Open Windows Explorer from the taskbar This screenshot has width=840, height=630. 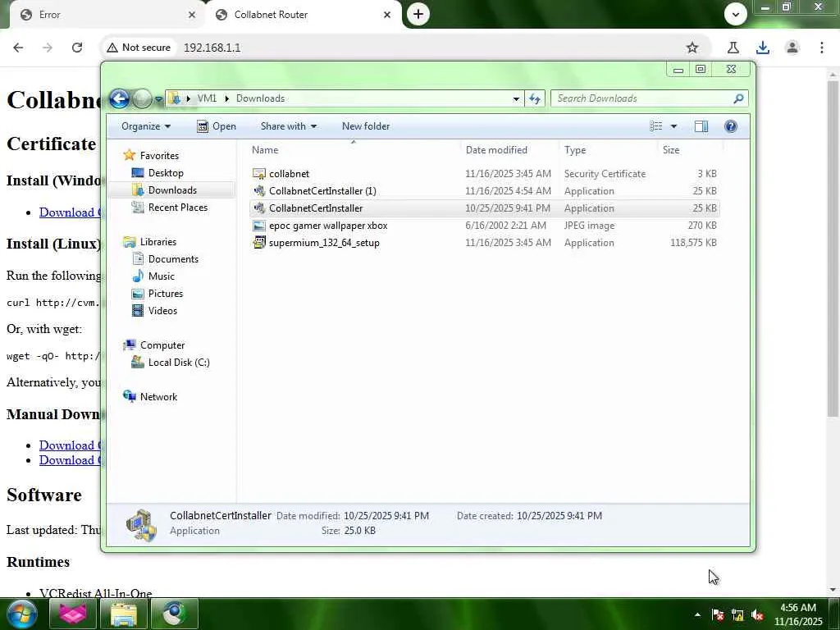click(x=124, y=614)
